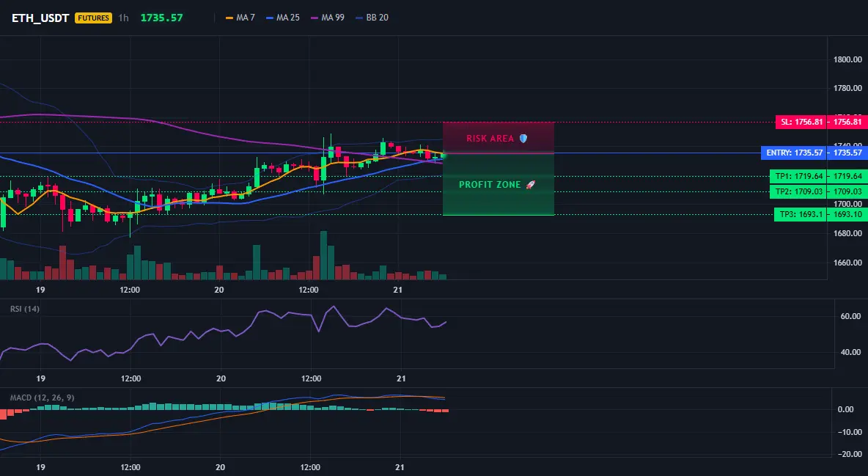
Task: Click the red SL: 1756.81 tag
Action: (801, 122)
